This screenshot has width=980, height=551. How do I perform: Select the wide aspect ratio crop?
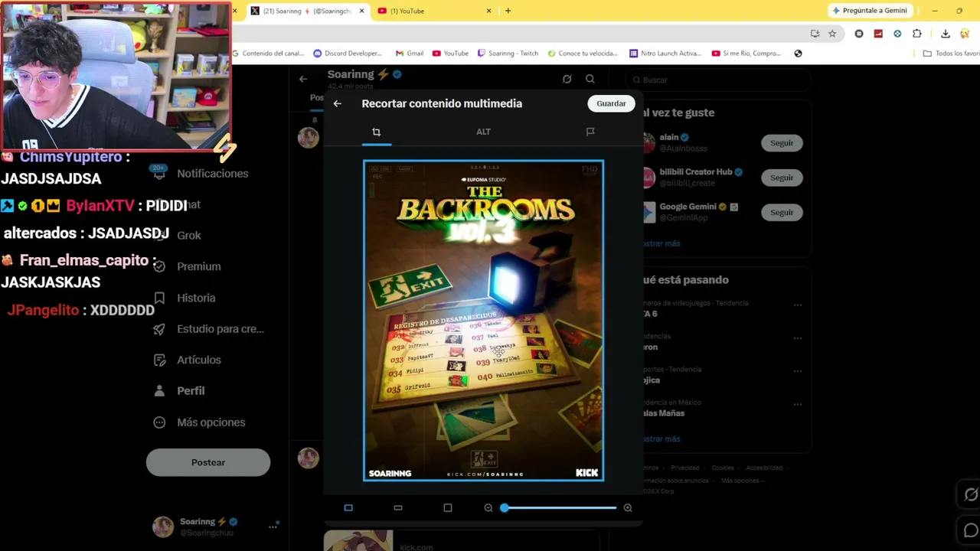click(398, 507)
